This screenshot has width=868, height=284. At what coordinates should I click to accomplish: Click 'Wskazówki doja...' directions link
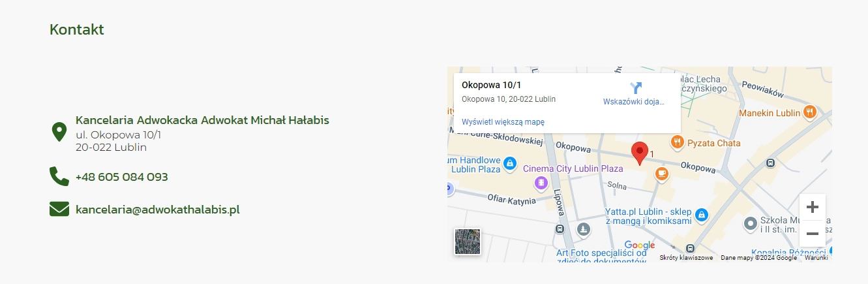point(634,102)
